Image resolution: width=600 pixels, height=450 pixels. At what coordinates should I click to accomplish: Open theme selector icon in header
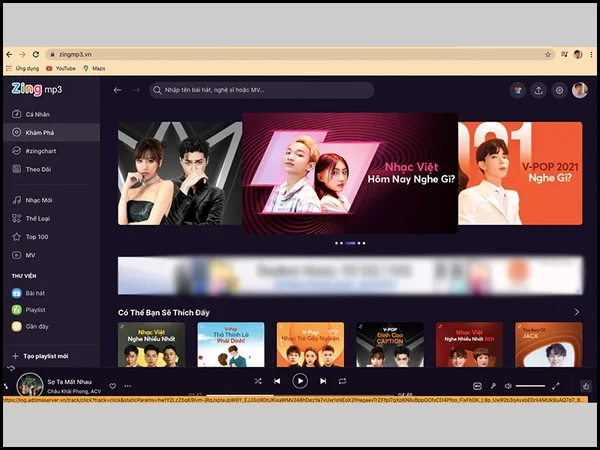(518, 90)
